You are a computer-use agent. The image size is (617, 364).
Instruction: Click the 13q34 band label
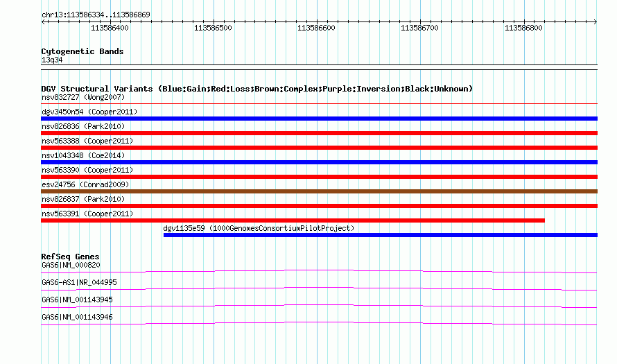point(52,60)
